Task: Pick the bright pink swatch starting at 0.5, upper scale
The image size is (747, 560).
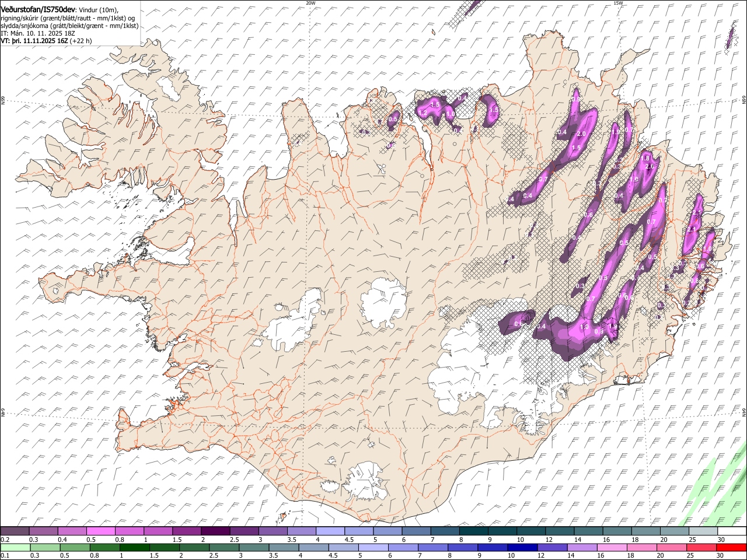Action: tap(101, 531)
